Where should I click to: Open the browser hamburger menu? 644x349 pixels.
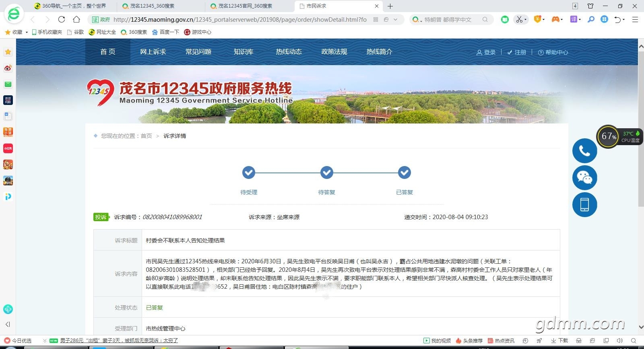click(635, 19)
